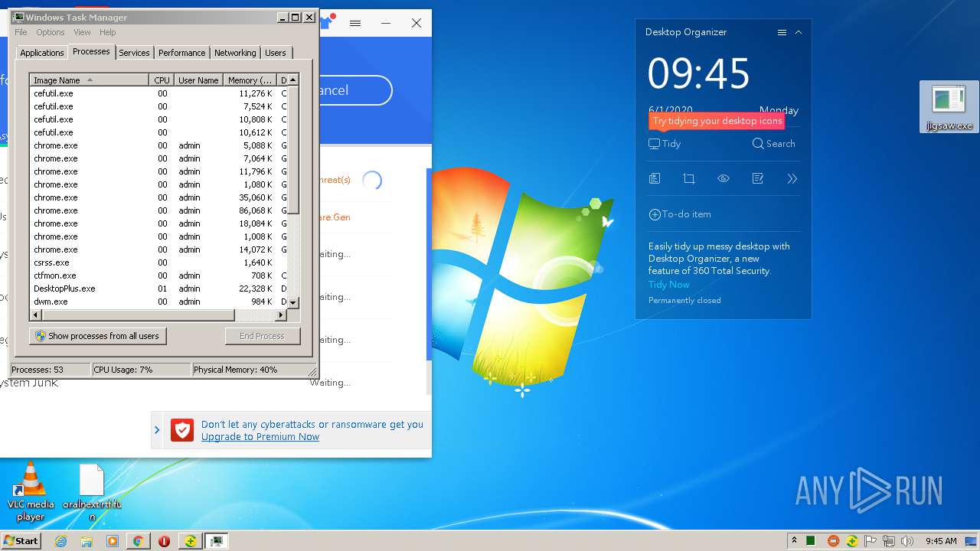Click process list scroll up arrow
The width and height of the screenshot is (980, 551).
pos(293,80)
